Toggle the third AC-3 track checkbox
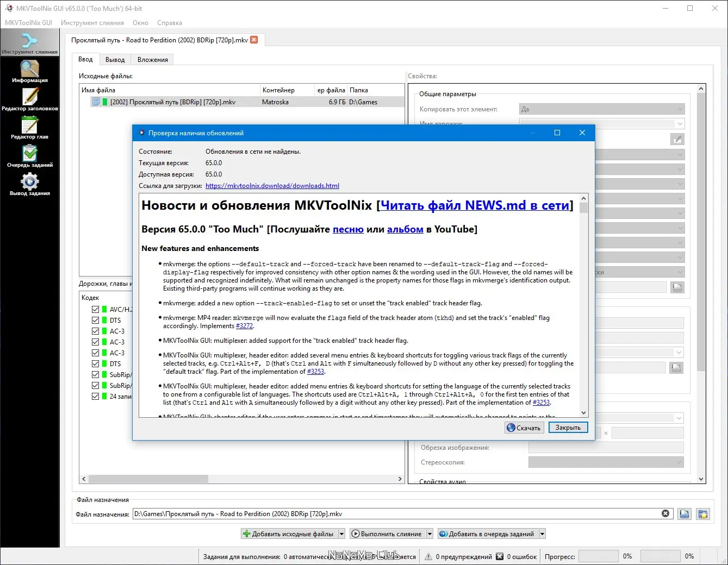Image resolution: width=728 pixels, height=565 pixels. (96, 353)
